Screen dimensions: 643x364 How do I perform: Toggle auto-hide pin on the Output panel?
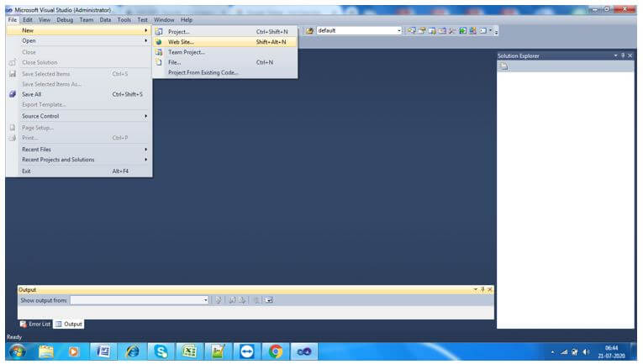tap(482, 289)
